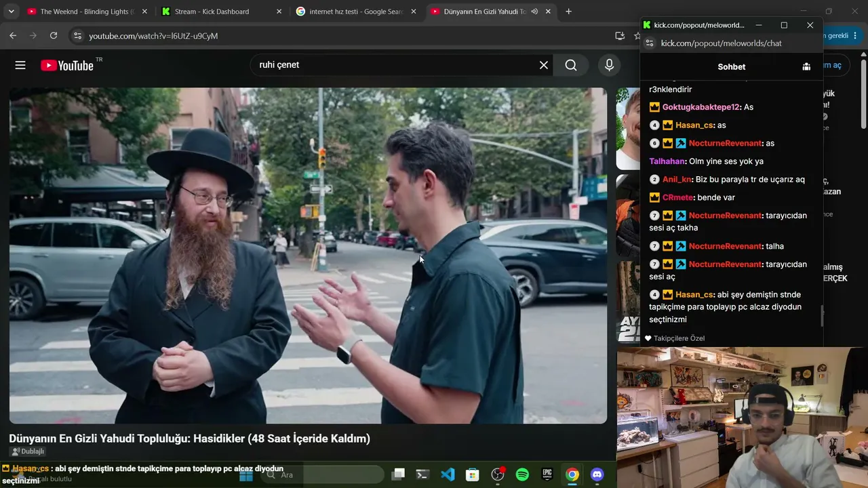Viewport: 868px width, 488px height.
Task: Run the YouTube search magnifier button
Action: click(571, 65)
